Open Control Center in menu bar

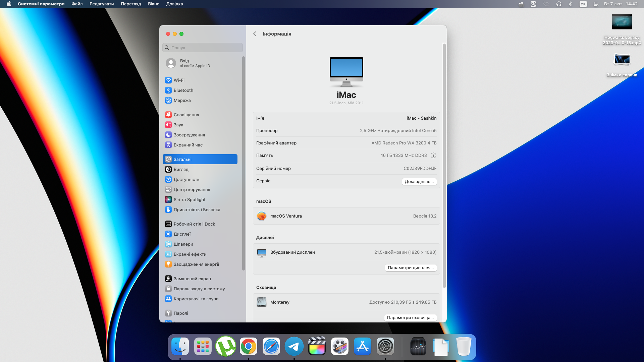[596, 4]
